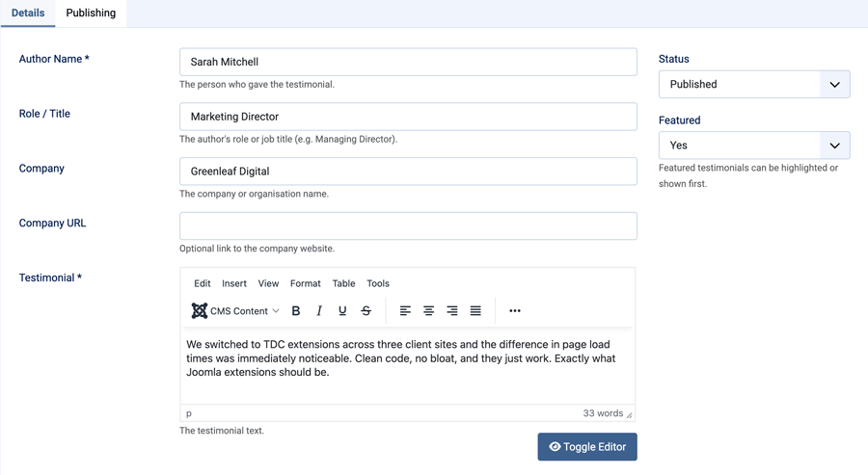The height and width of the screenshot is (475, 868).
Task: Justify the testimonial text
Action: coord(475,311)
